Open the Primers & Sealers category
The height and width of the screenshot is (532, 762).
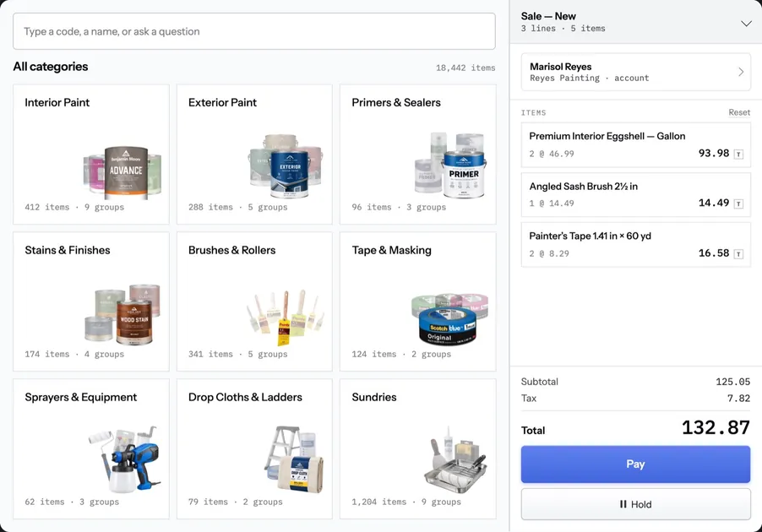point(418,154)
